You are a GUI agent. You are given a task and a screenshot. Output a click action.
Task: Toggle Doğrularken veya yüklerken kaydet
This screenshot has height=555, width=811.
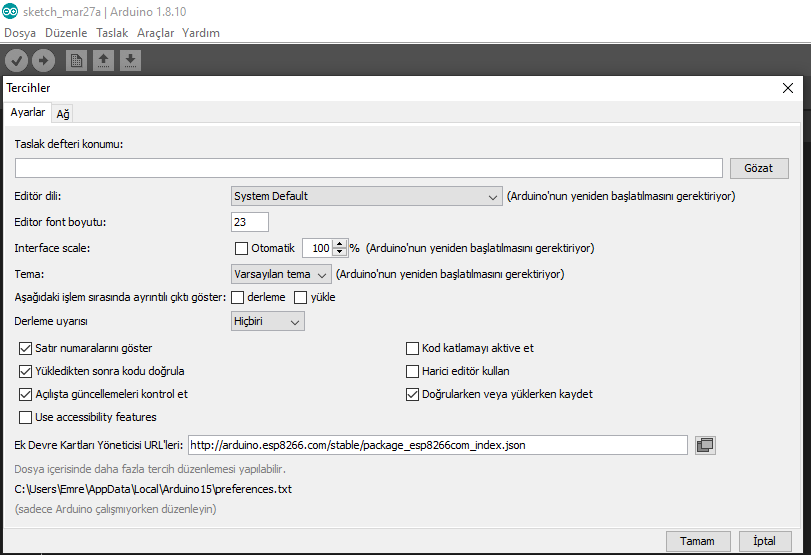pos(412,394)
